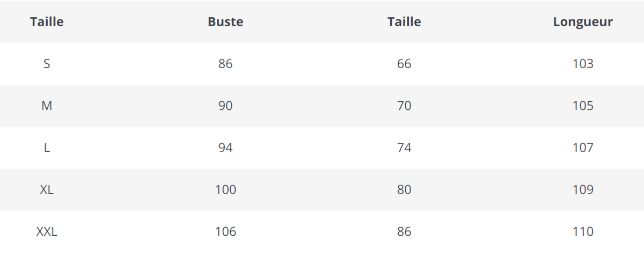Select the XXL size row label
Screen dimensions: 644x262
47,231
